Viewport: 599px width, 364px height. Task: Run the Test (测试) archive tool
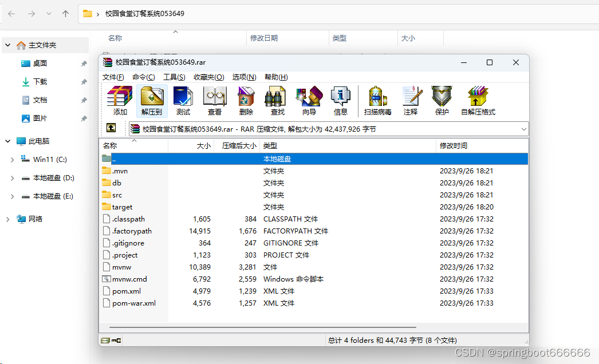coord(183,101)
